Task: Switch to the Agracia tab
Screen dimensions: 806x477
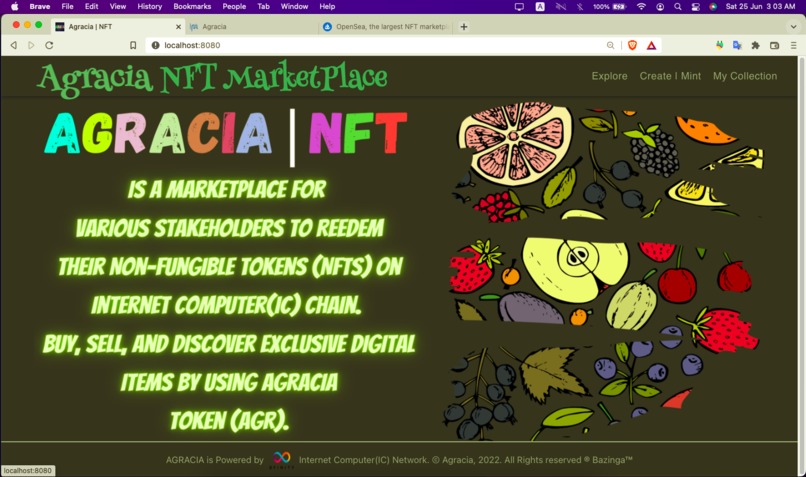Action: [x=252, y=27]
